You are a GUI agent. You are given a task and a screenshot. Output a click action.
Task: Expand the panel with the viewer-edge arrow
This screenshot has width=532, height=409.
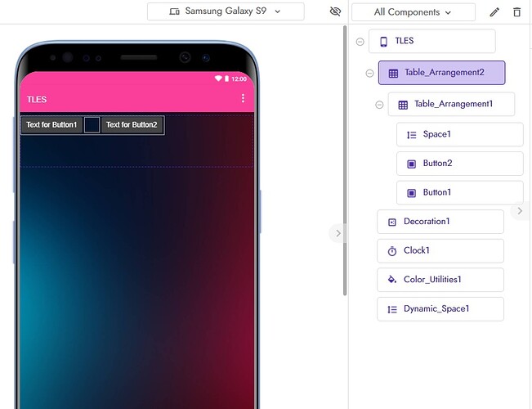338,233
